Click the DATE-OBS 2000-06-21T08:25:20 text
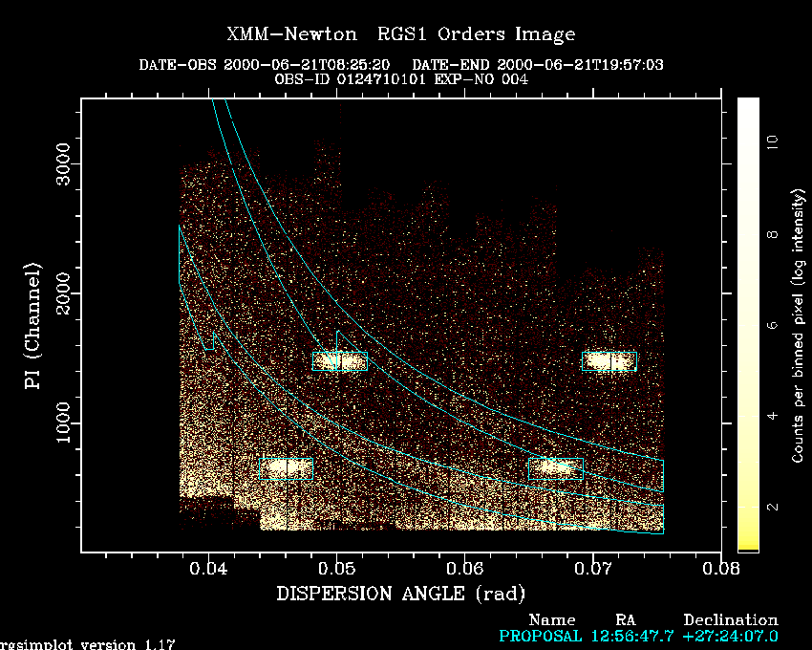The width and height of the screenshot is (812, 650). click(264, 65)
